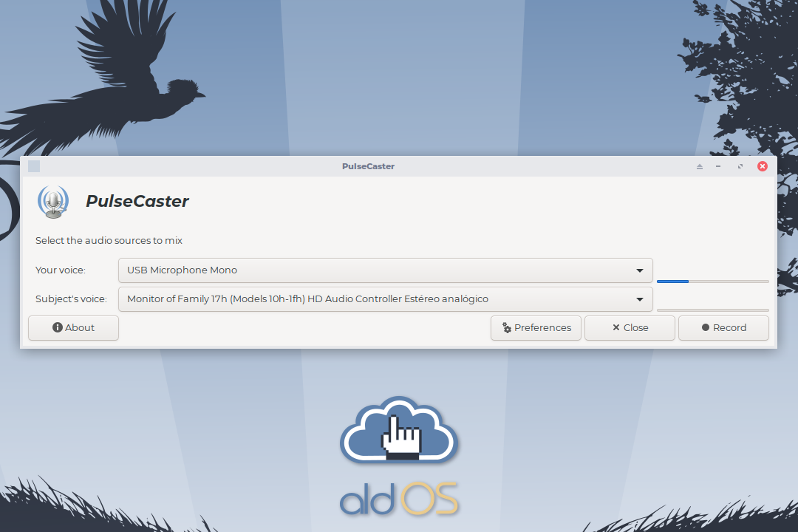The height and width of the screenshot is (532, 798).
Task: Close window with the red X button
Action: pyautogui.click(x=763, y=166)
